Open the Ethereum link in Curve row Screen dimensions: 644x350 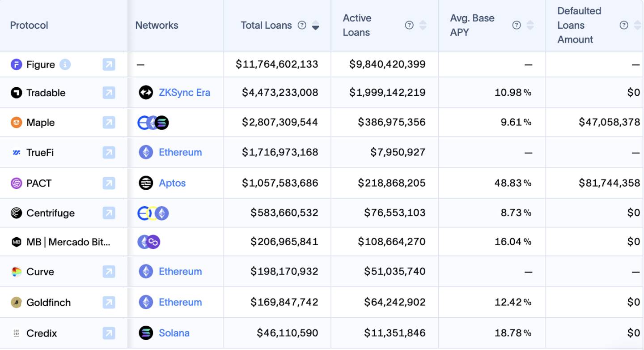[180, 272]
